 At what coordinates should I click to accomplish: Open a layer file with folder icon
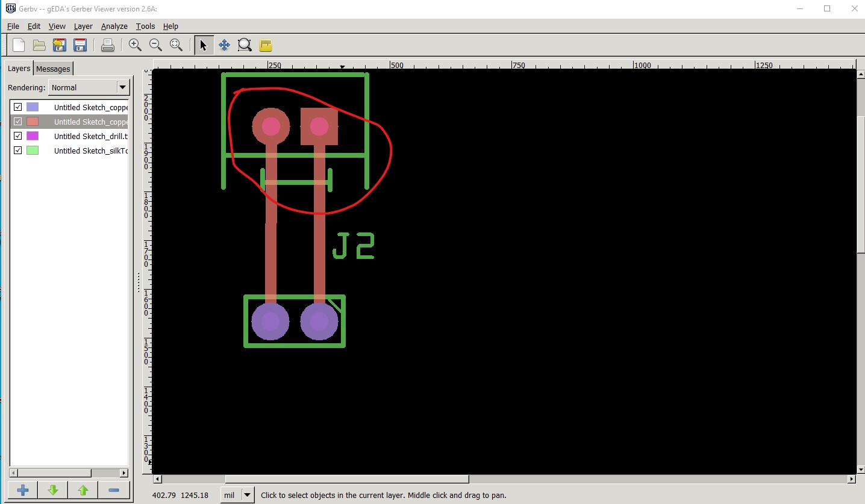[39, 45]
